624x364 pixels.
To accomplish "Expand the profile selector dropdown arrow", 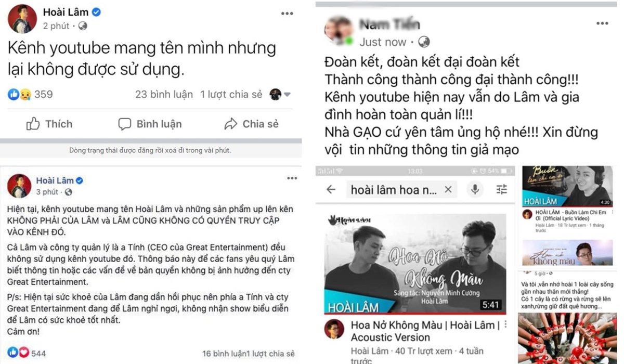I will click(x=287, y=95).
